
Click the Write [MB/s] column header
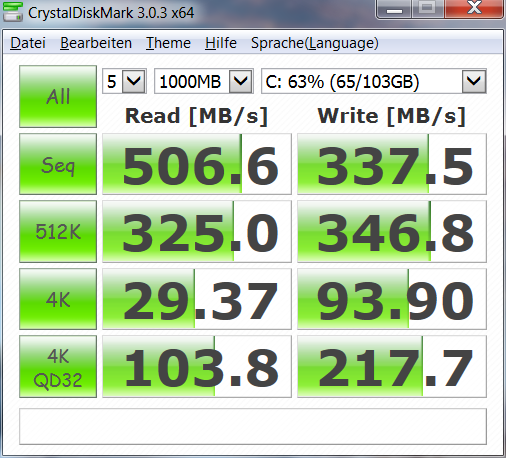pyautogui.click(x=392, y=116)
